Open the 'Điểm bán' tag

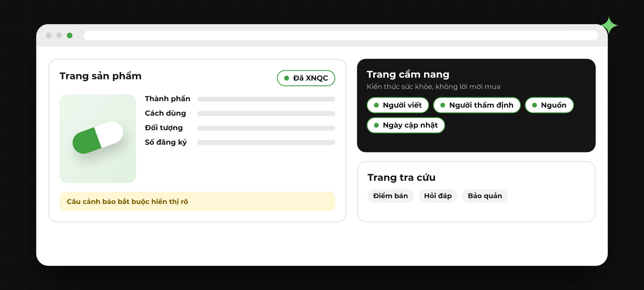[390, 196]
